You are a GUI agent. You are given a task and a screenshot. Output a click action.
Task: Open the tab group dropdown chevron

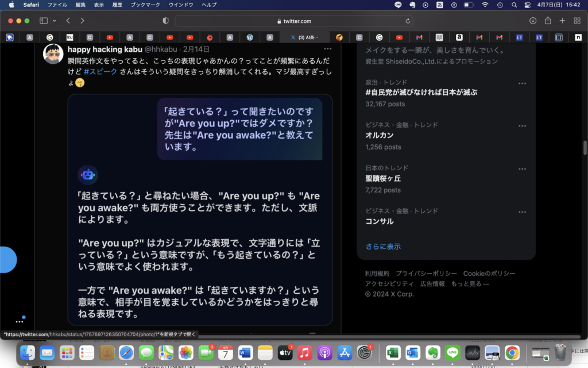click(x=54, y=21)
